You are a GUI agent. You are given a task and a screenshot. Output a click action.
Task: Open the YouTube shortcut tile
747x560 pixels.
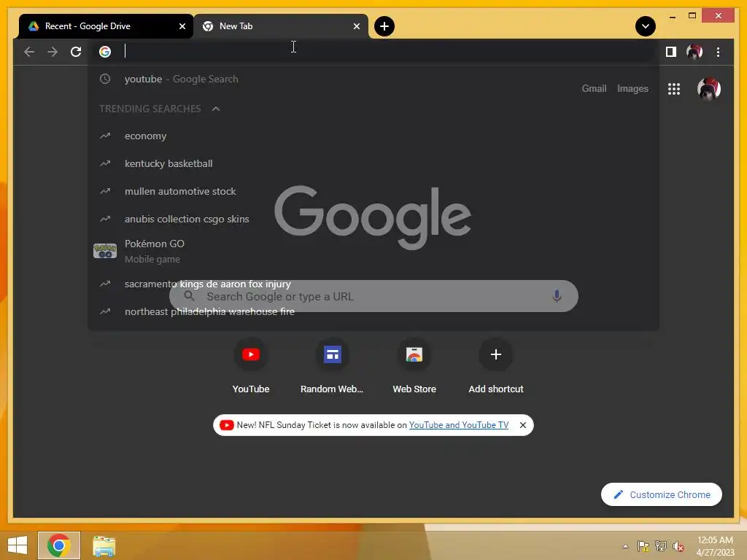coord(251,366)
